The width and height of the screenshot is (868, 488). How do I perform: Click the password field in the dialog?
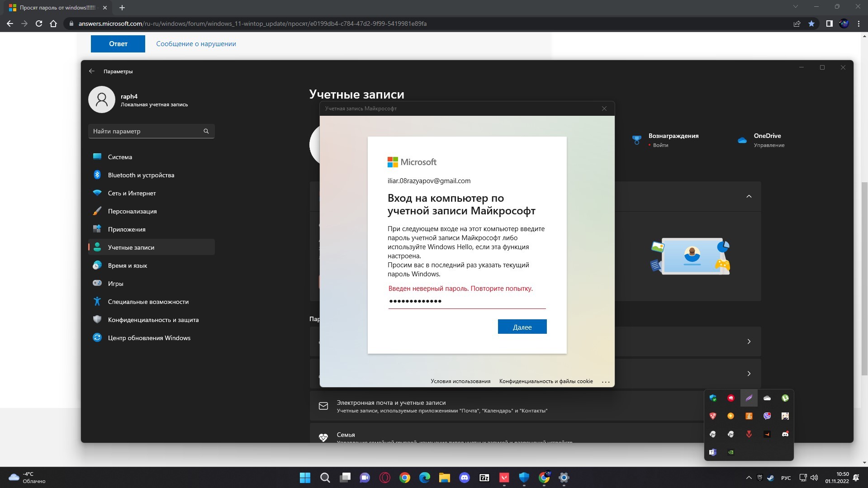[x=467, y=302]
